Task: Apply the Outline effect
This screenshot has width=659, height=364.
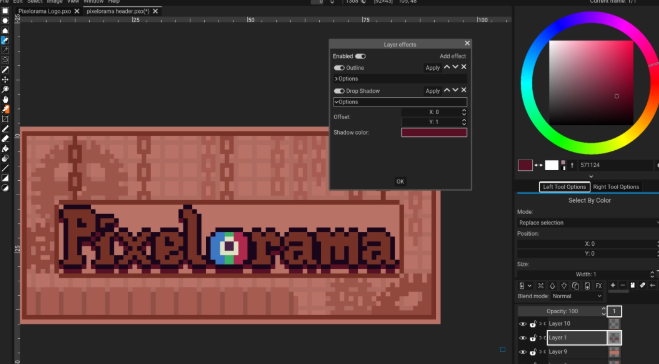Action: click(432, 68)
